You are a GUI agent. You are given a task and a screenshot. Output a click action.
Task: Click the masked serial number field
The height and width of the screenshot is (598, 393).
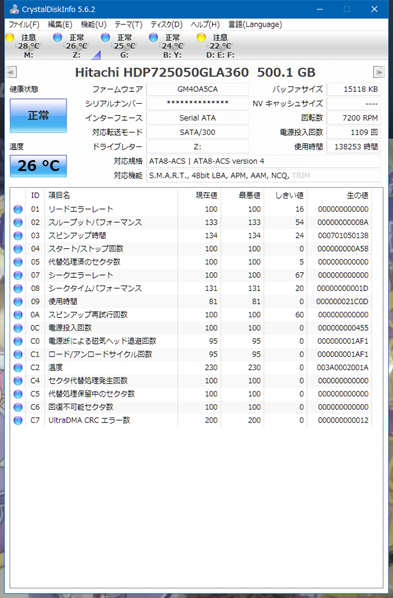(198, 103)
